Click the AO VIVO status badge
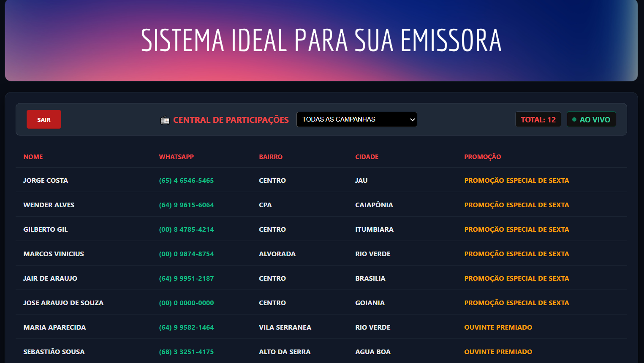Viewport: 644px width, 363px height. [591, 119]
